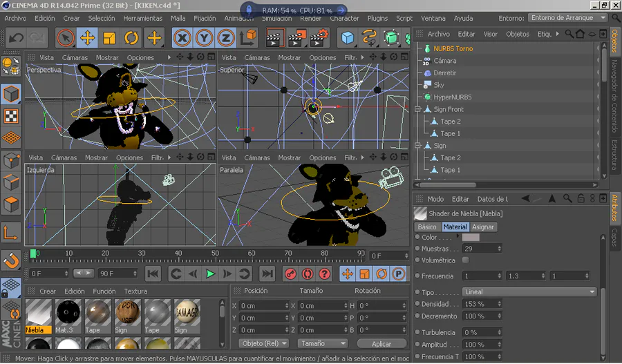Switch the coordinate system icon
This screenshot has height=364, width=622.
pos(249,38)
